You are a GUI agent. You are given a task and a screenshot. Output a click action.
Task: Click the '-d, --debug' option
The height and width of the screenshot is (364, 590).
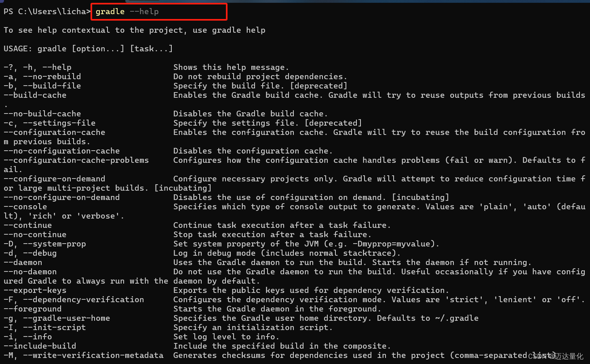pyautogui.click(x=30, y=253)
